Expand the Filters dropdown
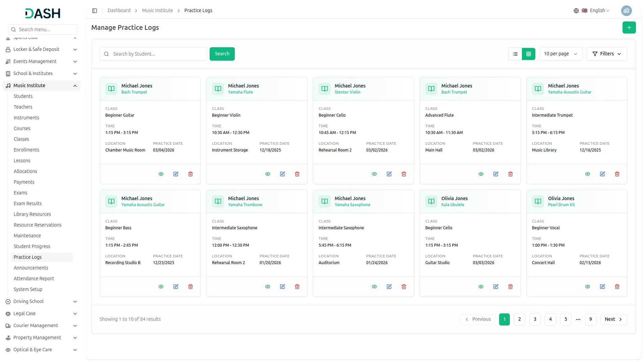The width and height of the screenshot is (644, 362). click(607, 54)
